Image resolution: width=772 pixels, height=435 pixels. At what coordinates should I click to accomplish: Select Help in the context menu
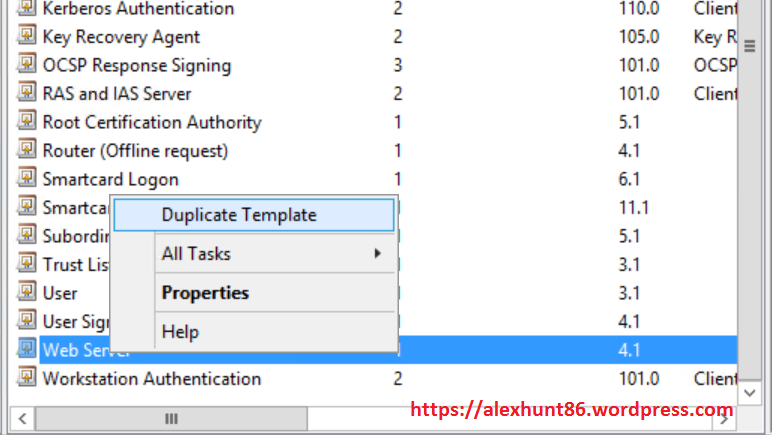180,332
